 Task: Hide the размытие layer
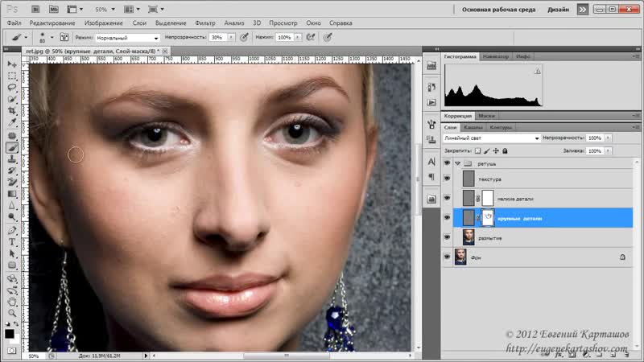click(x=447, y=237)
